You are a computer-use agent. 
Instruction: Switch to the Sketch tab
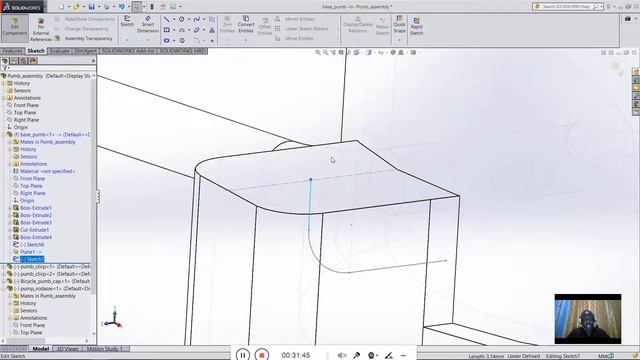tap(36, 51)
